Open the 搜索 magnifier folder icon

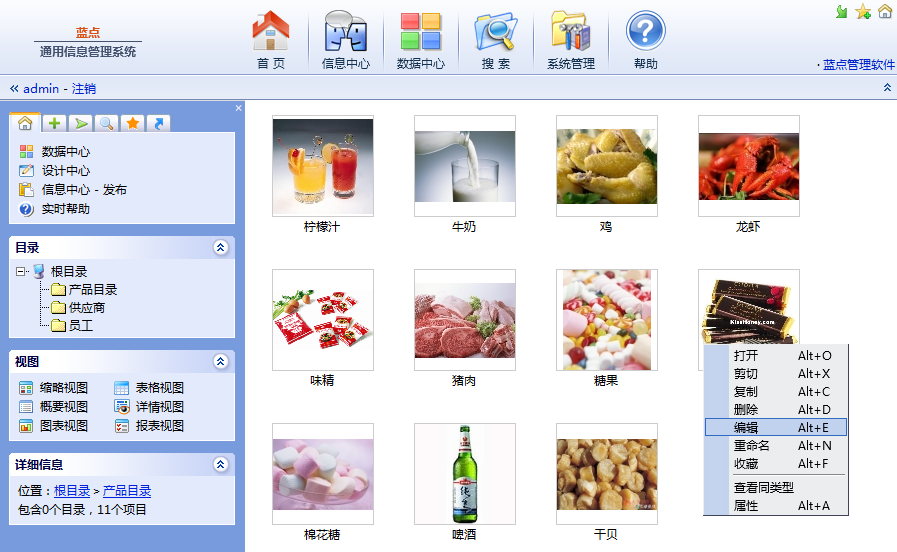495,40
